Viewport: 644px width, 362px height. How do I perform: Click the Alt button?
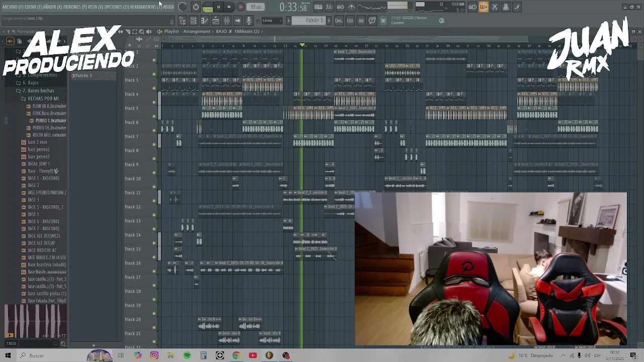361,21
